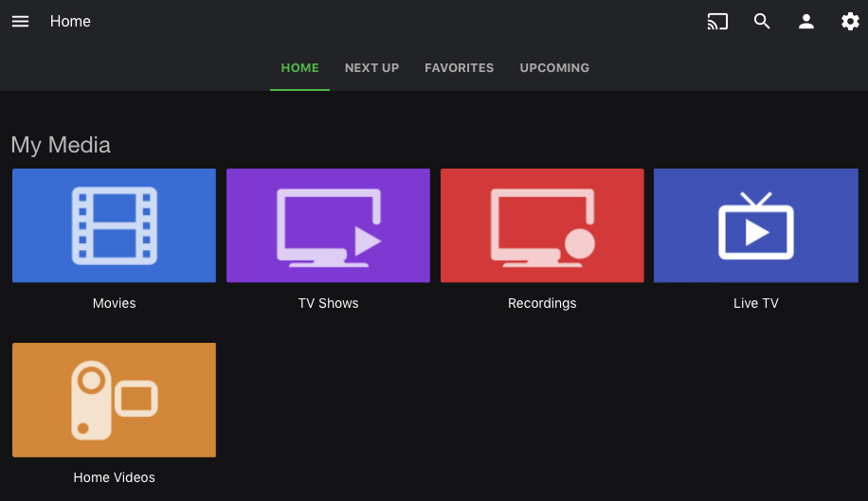868x501 pixels.
Task: Open the Movies library card
Action: [x=114, y=225]
